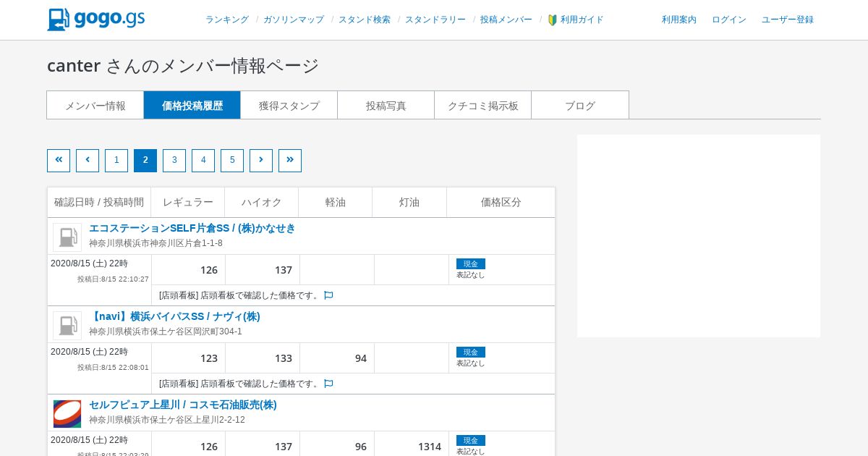Click diesel price 94 for 横浜バイパスSS
868x456 pixels.
coord(361,358)
